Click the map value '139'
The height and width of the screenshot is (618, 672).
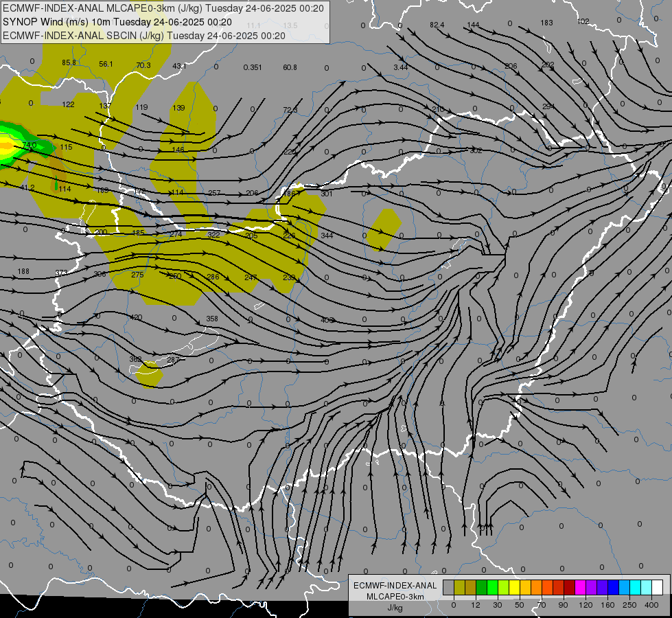pos(178,108)
